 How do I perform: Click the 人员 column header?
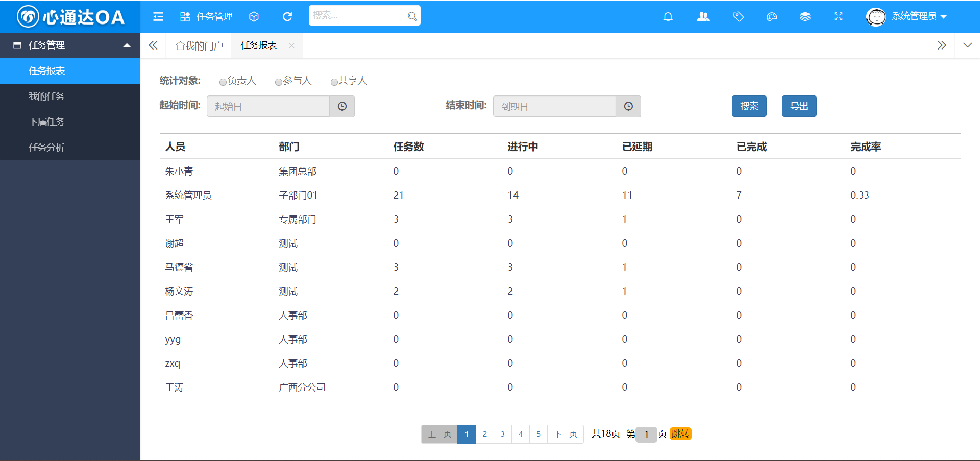tap(175, 147)
